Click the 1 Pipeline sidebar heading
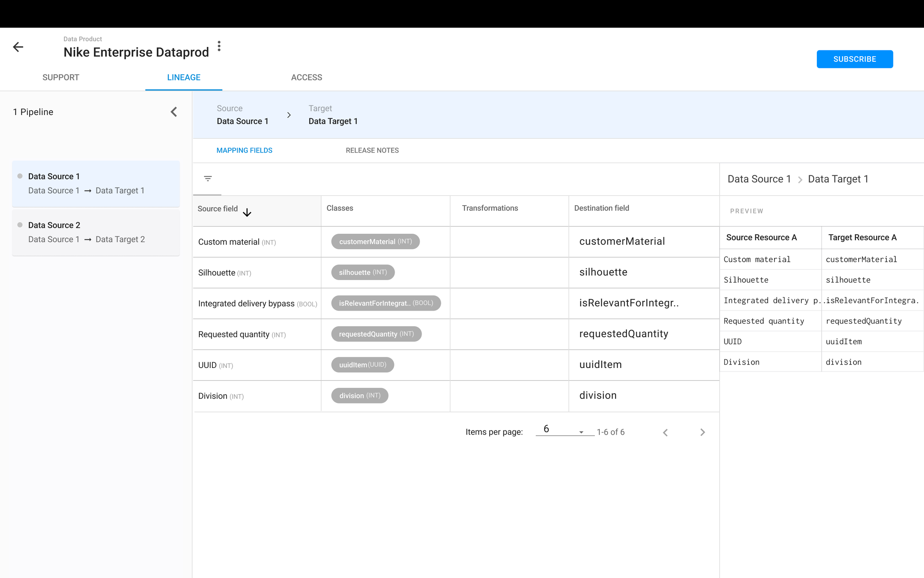 33,112
